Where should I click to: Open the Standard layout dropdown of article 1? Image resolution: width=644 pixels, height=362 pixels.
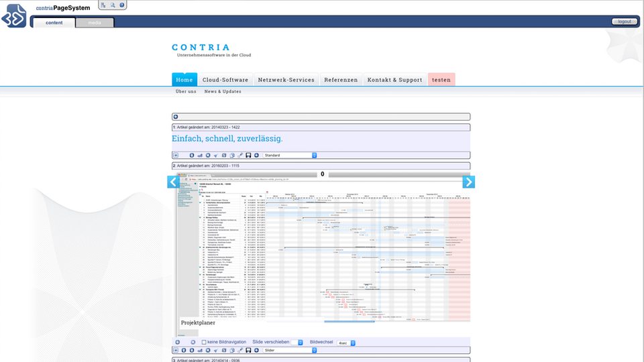click(290, 156)
